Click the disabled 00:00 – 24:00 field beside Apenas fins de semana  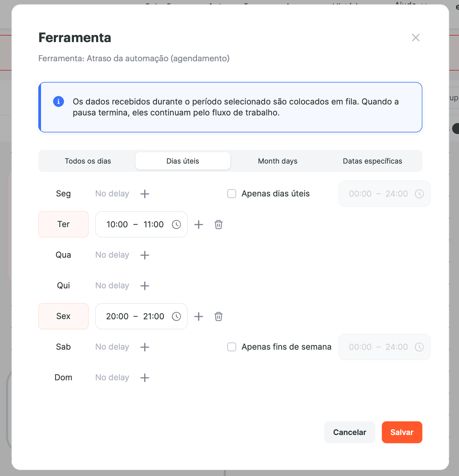(384, 347)
